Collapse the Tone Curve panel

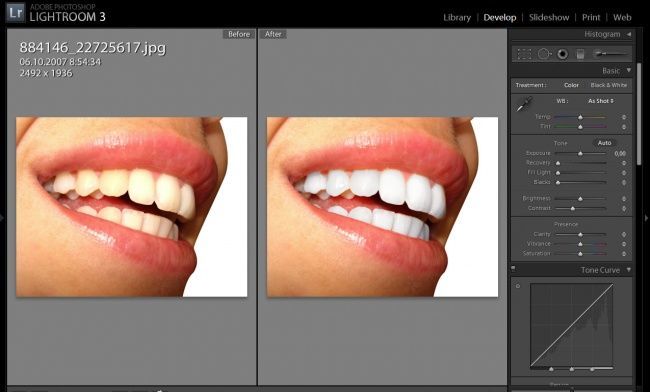(629, 270)
